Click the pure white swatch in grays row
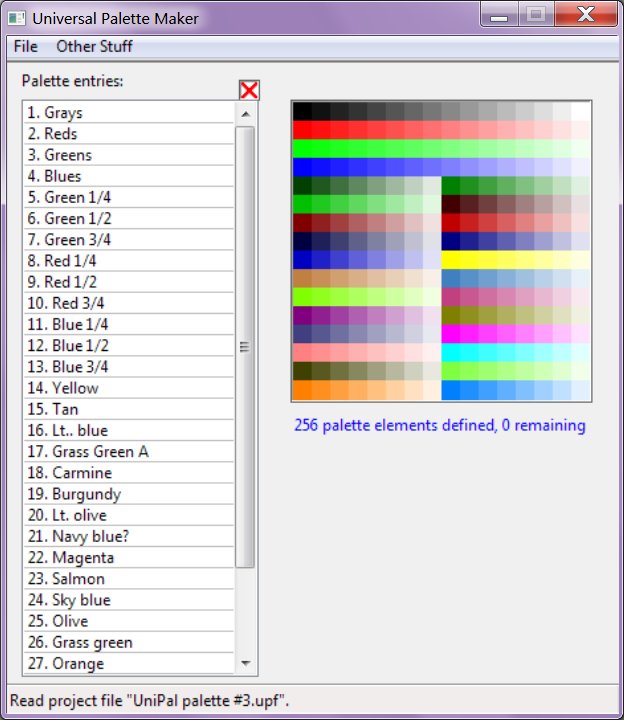Image resolution: width=624 pixels, height=720 pixels. click(581, 112)
